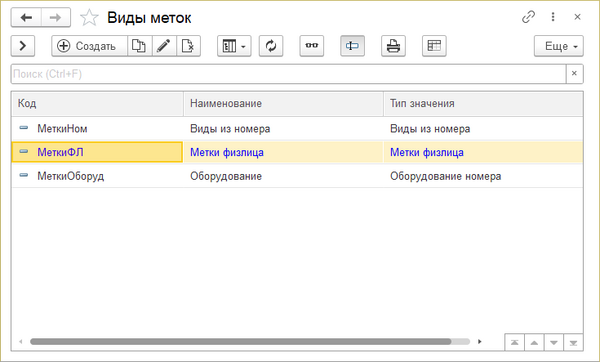
Task: Select the МеткиФЛ code cell
Action: (x=97, y=152)
